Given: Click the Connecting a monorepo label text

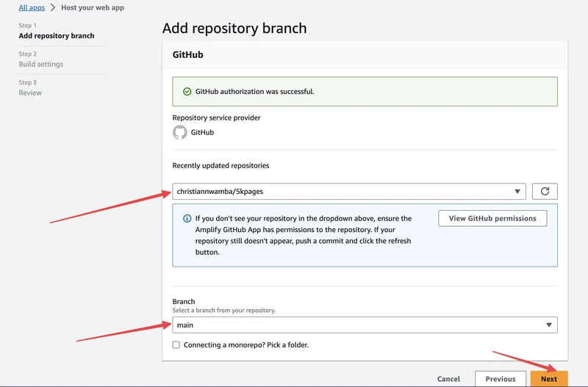Looking at the screenshot, I should (246, 344).
